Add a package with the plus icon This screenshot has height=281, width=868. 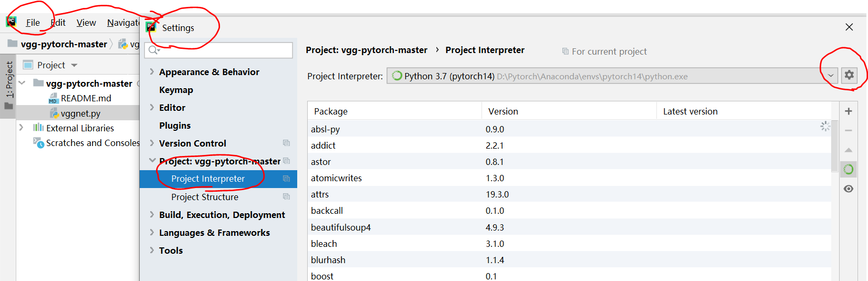tap(849, 111)
